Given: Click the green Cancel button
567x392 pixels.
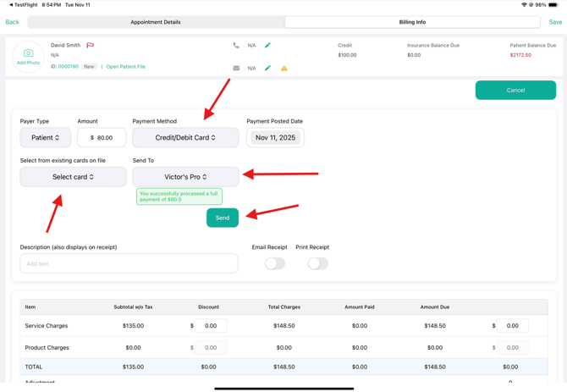Looking at the screenshot, I should (x=515, y=90).
